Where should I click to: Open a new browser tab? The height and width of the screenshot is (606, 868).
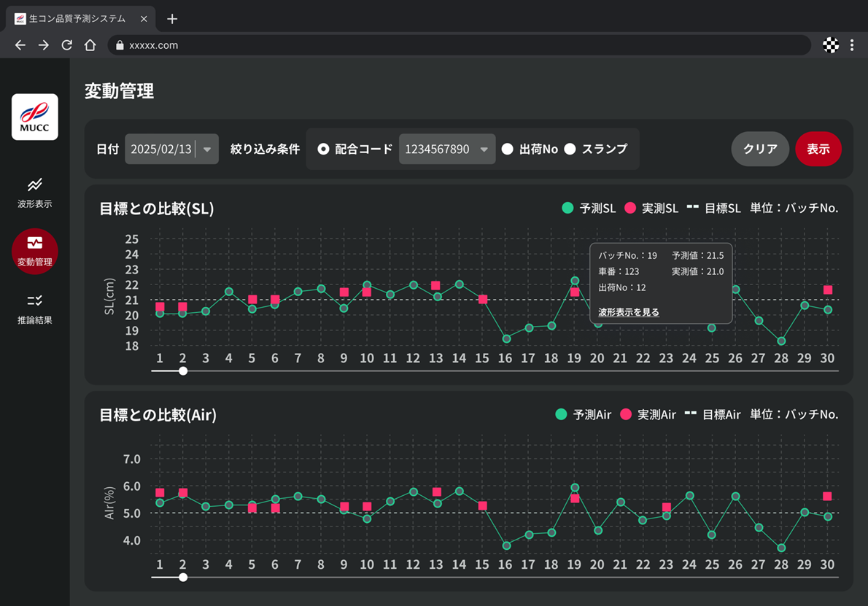[172, 19]
